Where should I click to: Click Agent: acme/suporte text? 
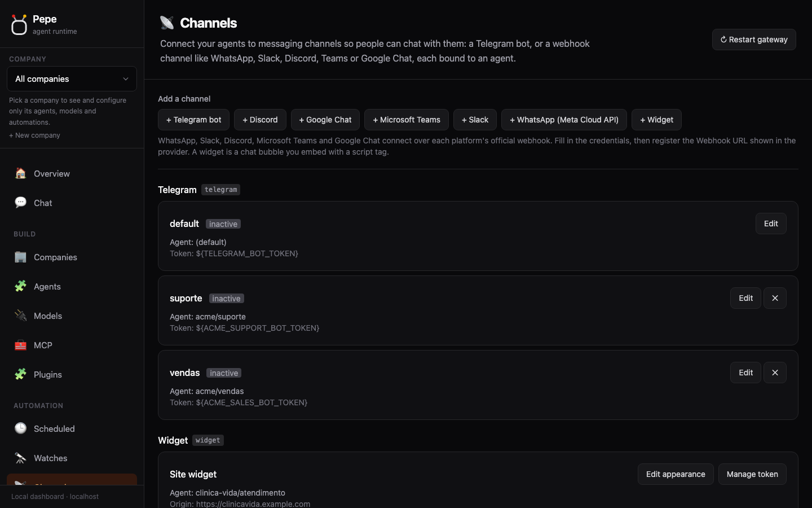208,317
